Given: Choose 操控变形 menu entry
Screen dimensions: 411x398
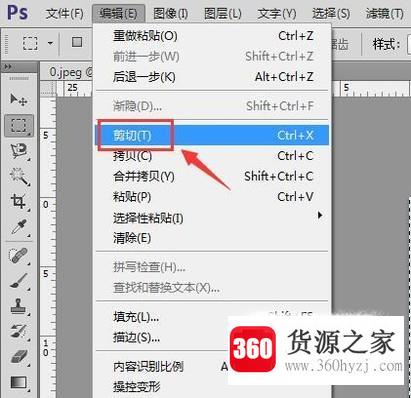Looking at the screenshot, I should point(213,387).
